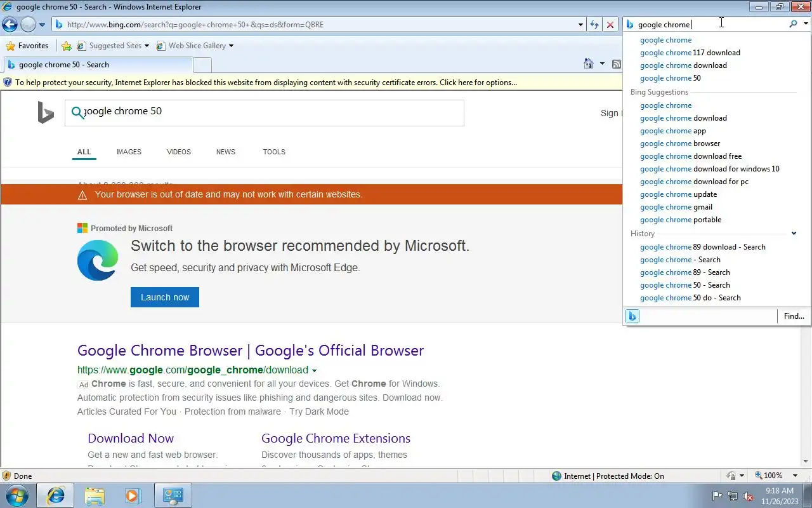The image size is (812, 508).
Task: Select suggestion 'google chrome gmail'
Action: [x=676, y=207]
